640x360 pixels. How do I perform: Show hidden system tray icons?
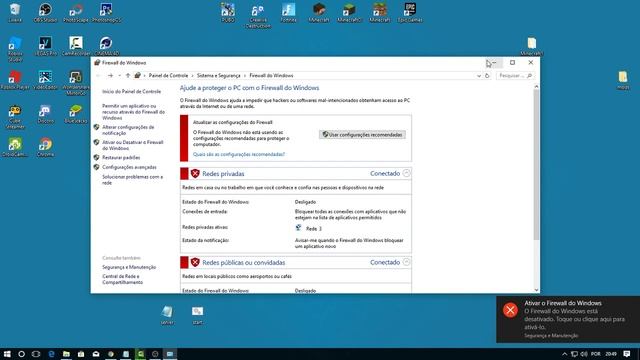pyautogui.click(x=564, y=354)
